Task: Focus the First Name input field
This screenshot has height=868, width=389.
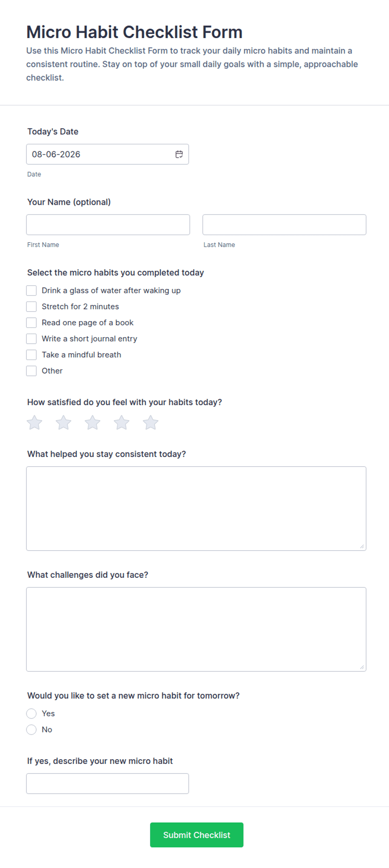Action: click(108, 225)
